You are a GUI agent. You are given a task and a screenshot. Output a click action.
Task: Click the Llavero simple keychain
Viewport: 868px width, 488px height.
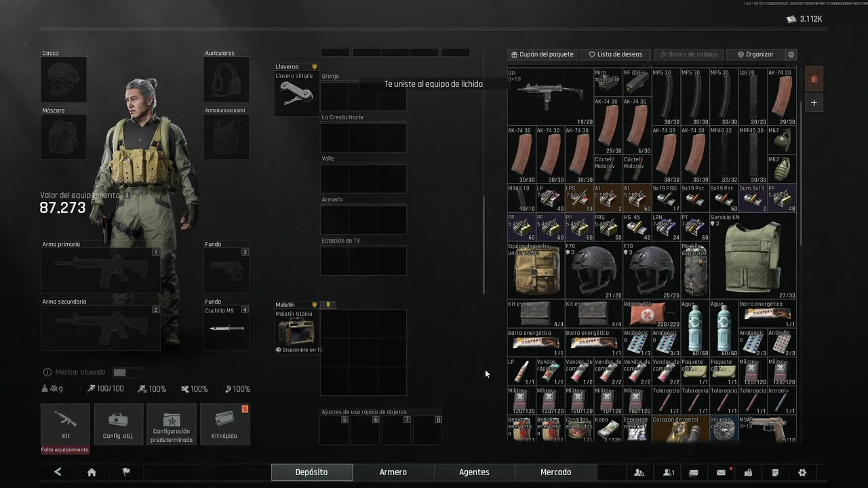[297, 93]
